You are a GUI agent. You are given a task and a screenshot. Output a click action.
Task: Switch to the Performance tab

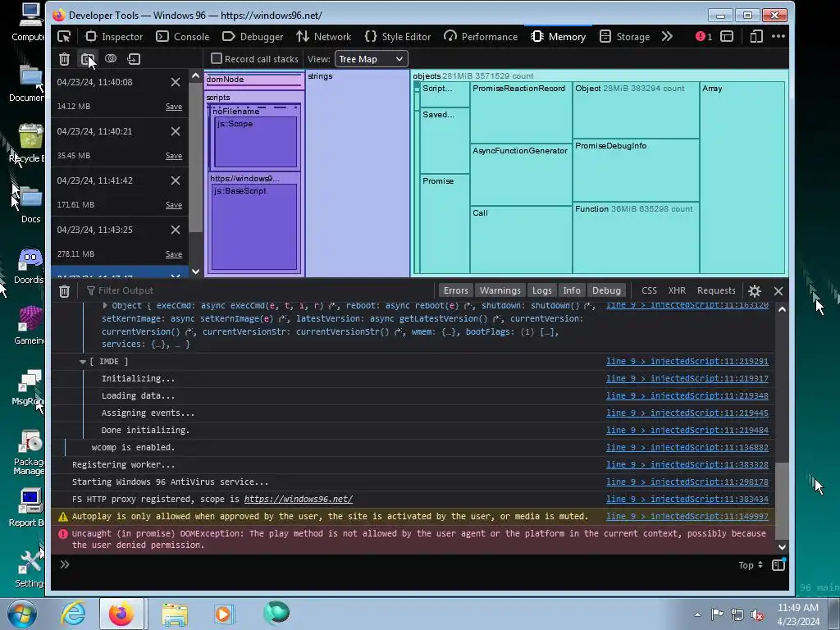point(481,36)
